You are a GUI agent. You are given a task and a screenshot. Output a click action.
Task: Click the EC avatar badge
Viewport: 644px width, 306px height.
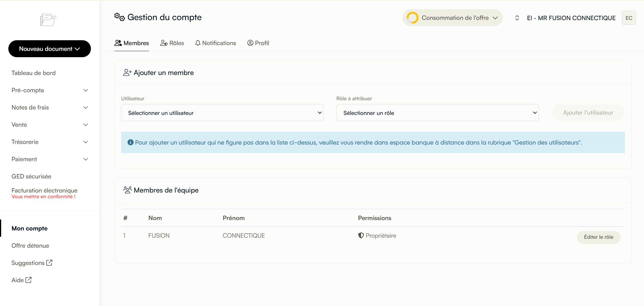[x=629, y=18]
